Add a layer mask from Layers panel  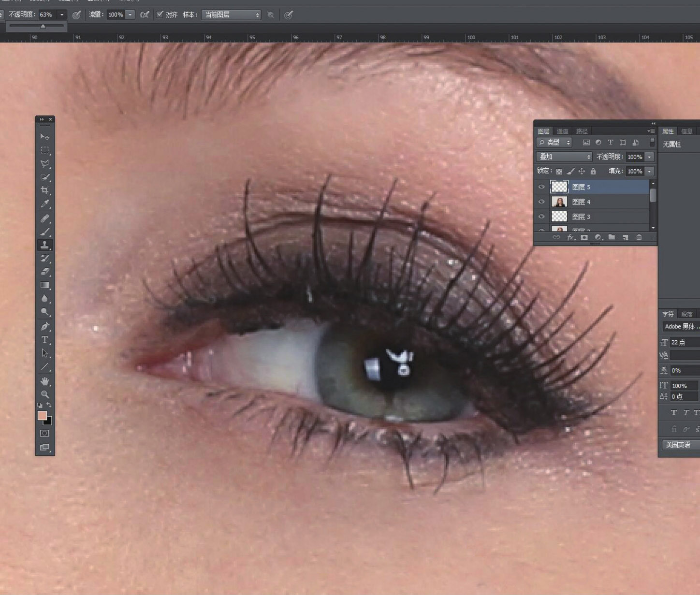[x=584, y=237]
